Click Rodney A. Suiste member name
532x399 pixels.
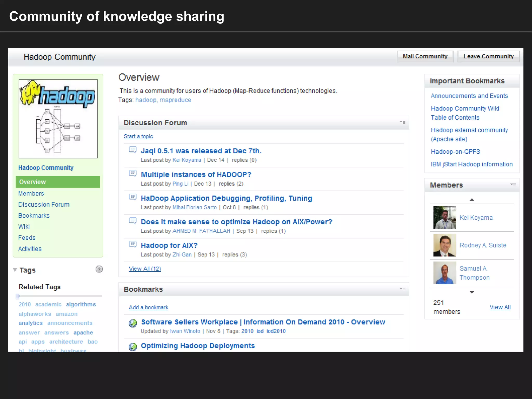pyautogui.click(x=483, y=245)
